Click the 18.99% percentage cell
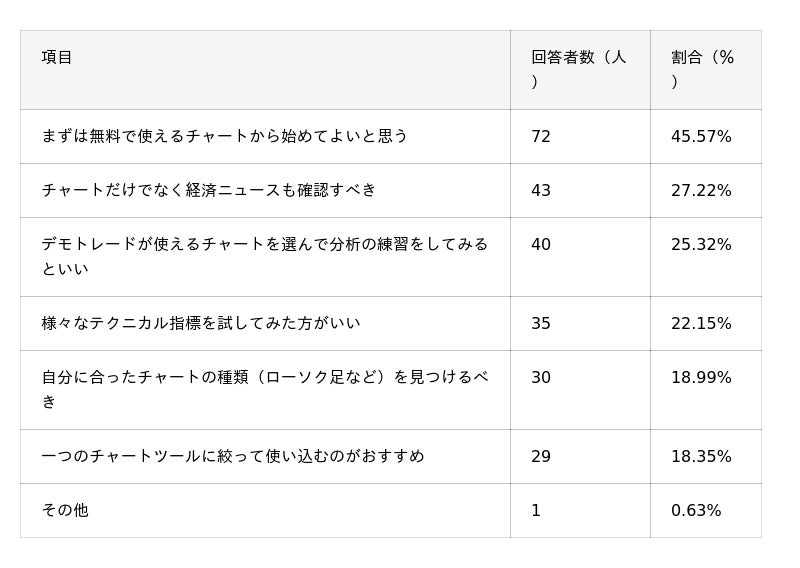Screen dimensions: 800x568 [701, 378]
